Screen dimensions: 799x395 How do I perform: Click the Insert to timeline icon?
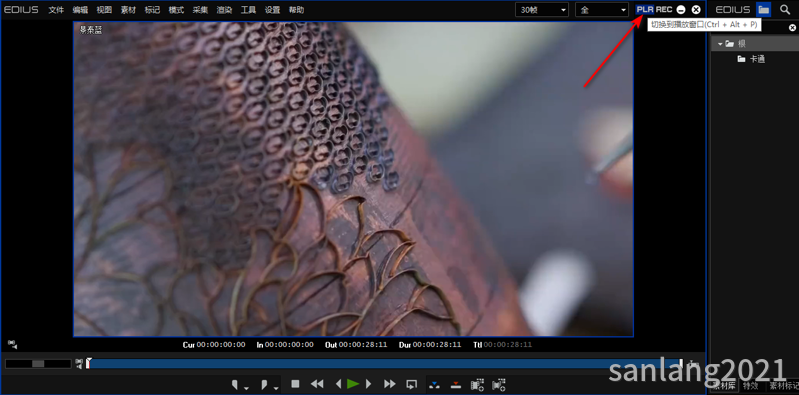(434, 385)
